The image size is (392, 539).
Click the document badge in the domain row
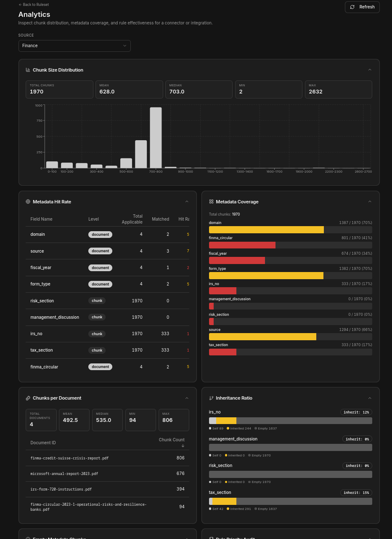click(100, 235)
